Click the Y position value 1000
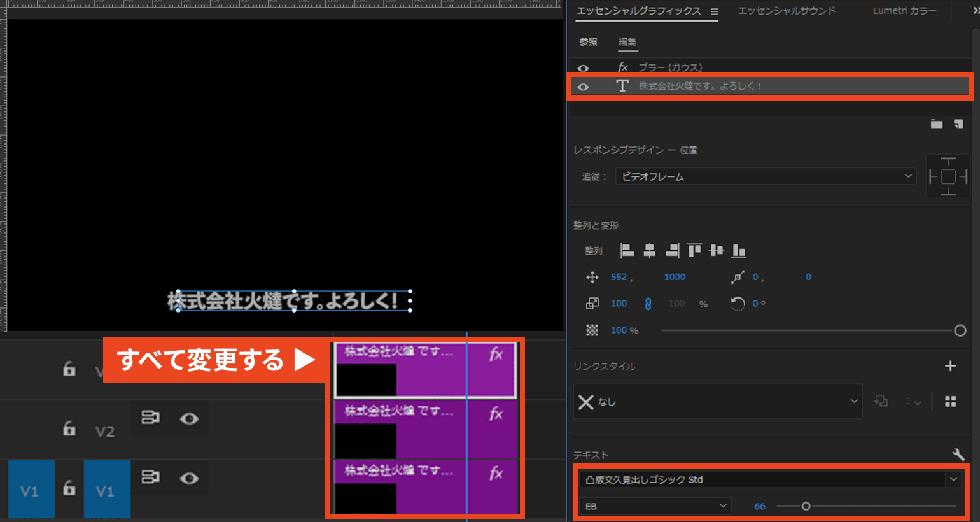The image size is (980, 522). 675,277
